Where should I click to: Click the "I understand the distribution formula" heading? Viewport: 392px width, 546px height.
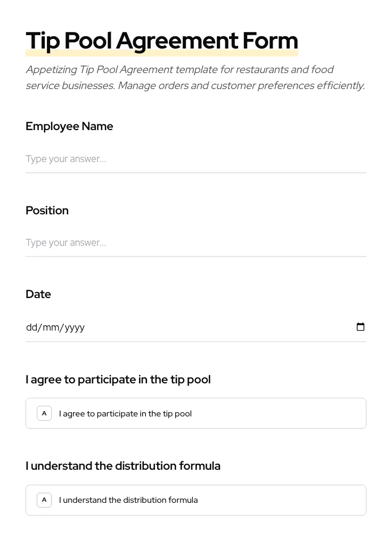123,465
